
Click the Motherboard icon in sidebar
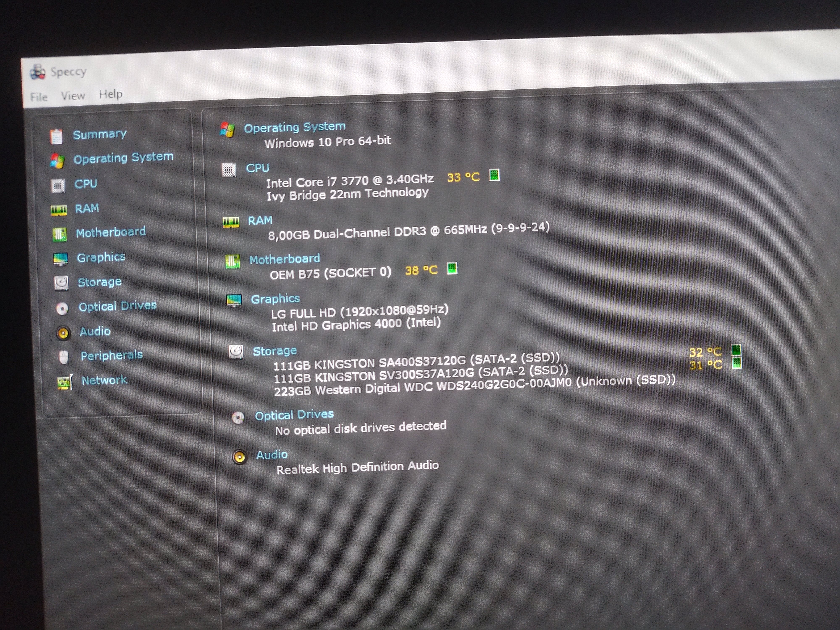pos(59,235)
